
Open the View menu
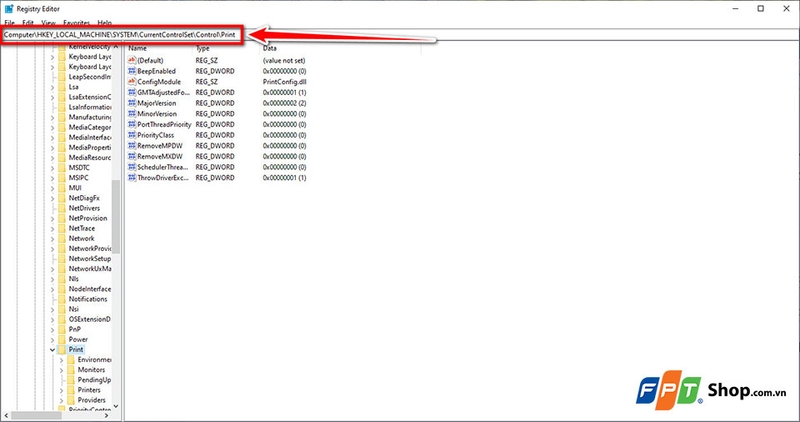(x=48, y=23)
